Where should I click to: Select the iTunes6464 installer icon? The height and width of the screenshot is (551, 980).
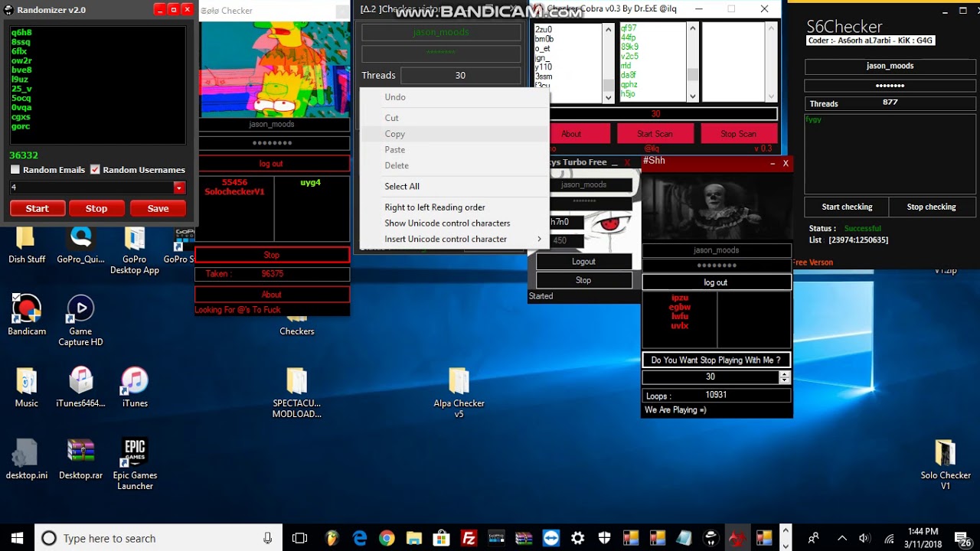point(80,387)
